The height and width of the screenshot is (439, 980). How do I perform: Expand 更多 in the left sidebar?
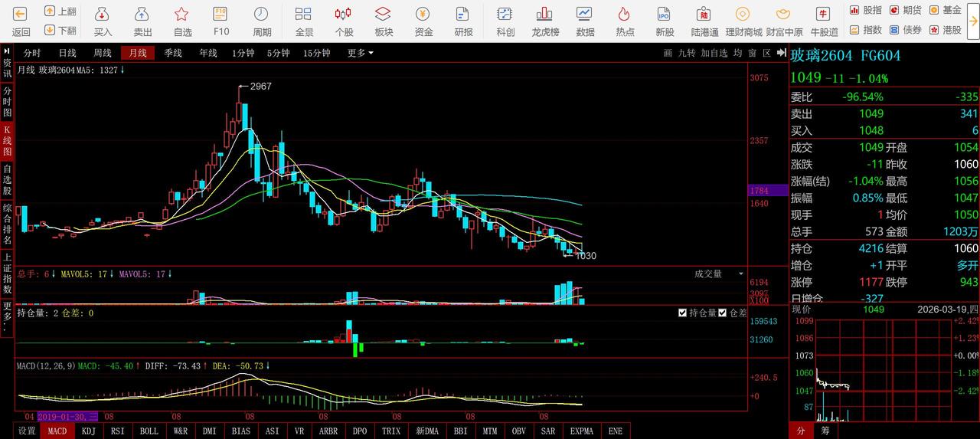pyautogui.click(x=7, y=317)
